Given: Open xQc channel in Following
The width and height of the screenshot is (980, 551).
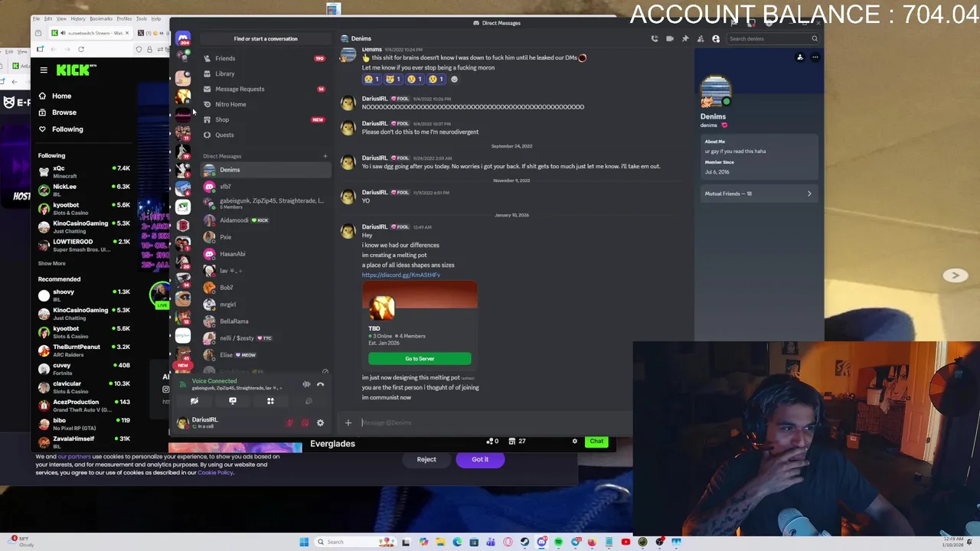Looking at the screenshot, I should pyautogui.click(x=84, y=171).
